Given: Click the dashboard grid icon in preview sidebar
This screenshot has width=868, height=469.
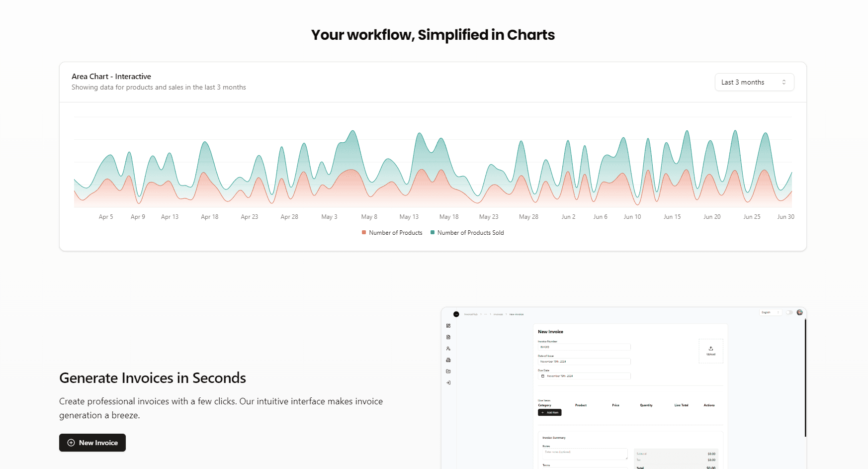Looking at the screenshot, I should point(448,326).
